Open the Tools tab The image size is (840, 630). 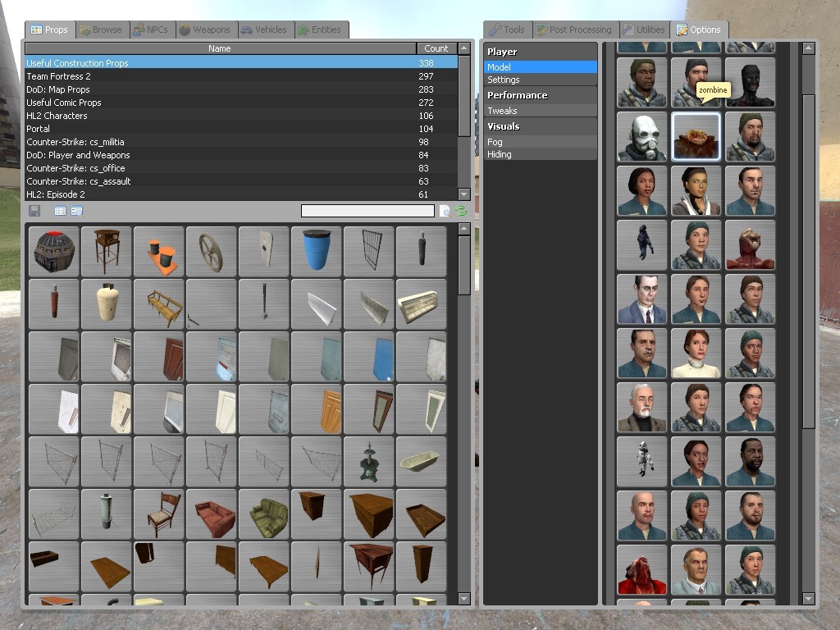tap(507, 30)
